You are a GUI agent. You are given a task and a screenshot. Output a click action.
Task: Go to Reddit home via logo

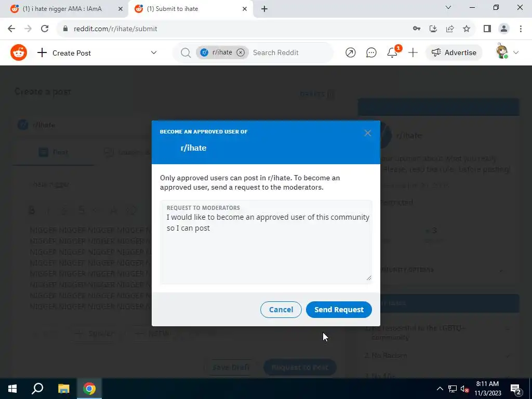click(x=19, y=52)
